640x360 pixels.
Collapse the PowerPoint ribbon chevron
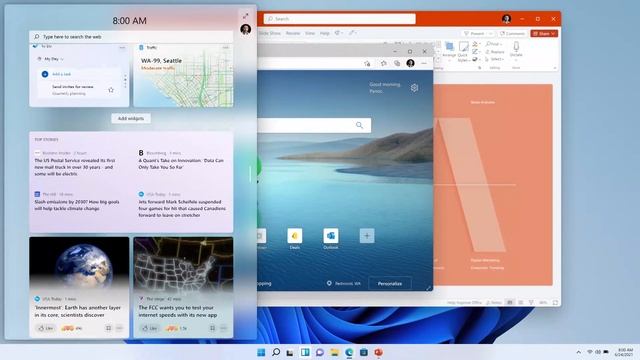(555, 68)
